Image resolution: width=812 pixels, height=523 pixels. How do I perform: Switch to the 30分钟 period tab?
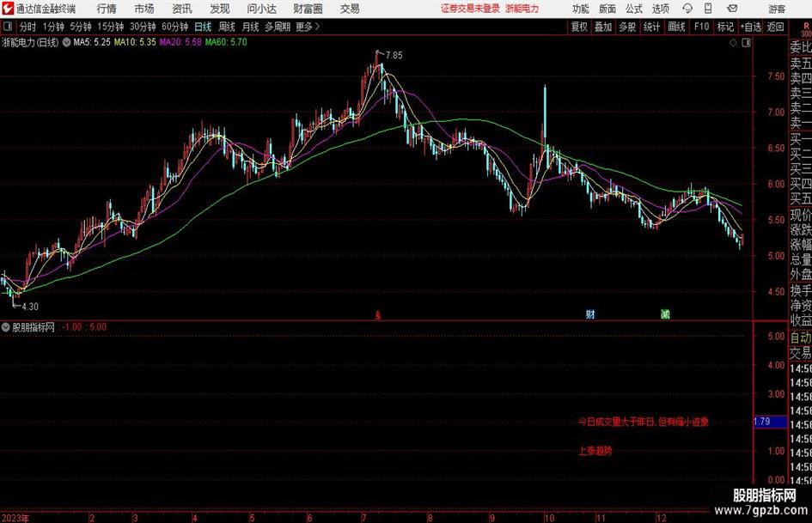coord(143,27)
